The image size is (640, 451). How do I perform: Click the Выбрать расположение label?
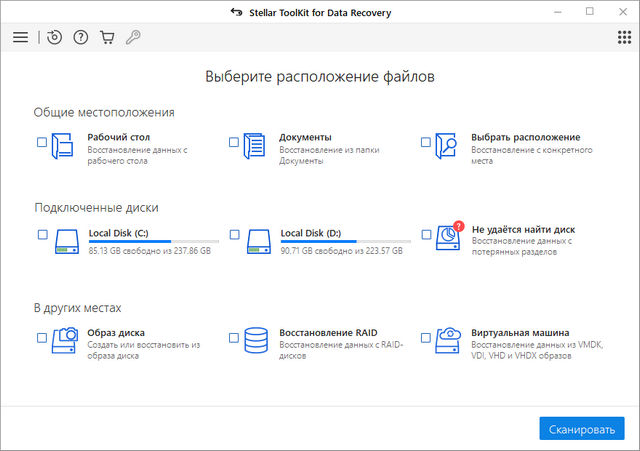[526, 138]
